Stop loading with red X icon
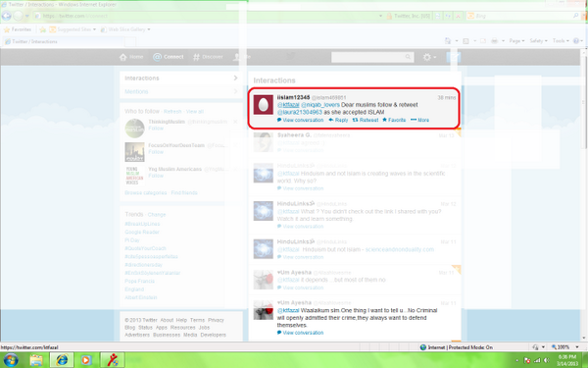Viewport: 588px width, 368px height. coord(458,16)
